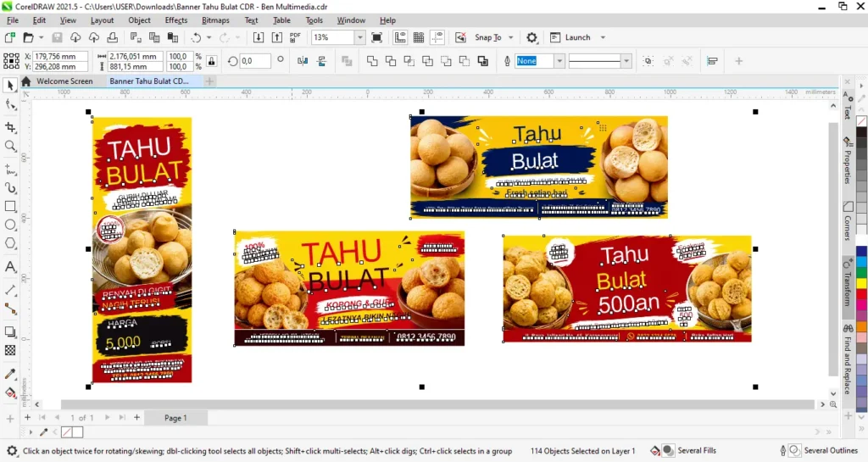Click the Publish to PDF icon

point(295,37)
